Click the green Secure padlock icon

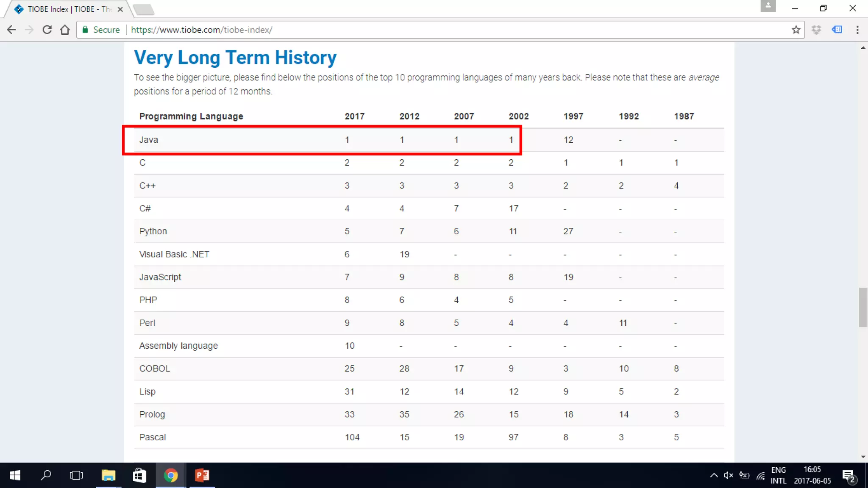pos(85,30)
